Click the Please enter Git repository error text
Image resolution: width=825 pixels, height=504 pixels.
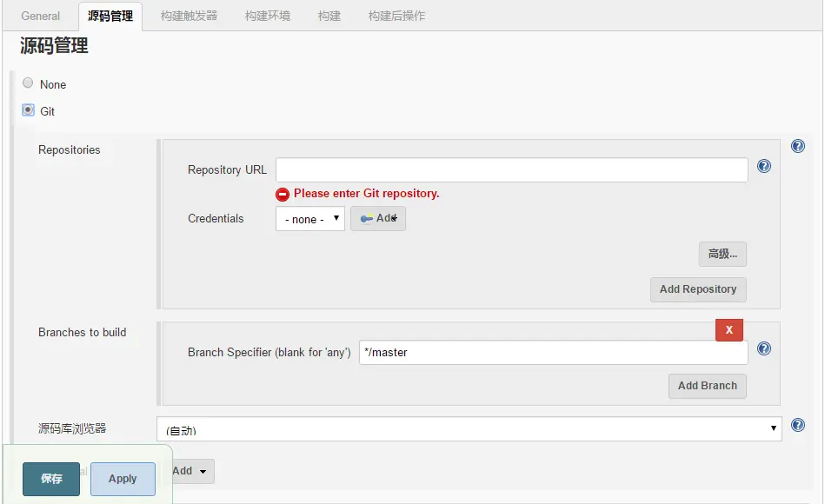tap(367, 194)
